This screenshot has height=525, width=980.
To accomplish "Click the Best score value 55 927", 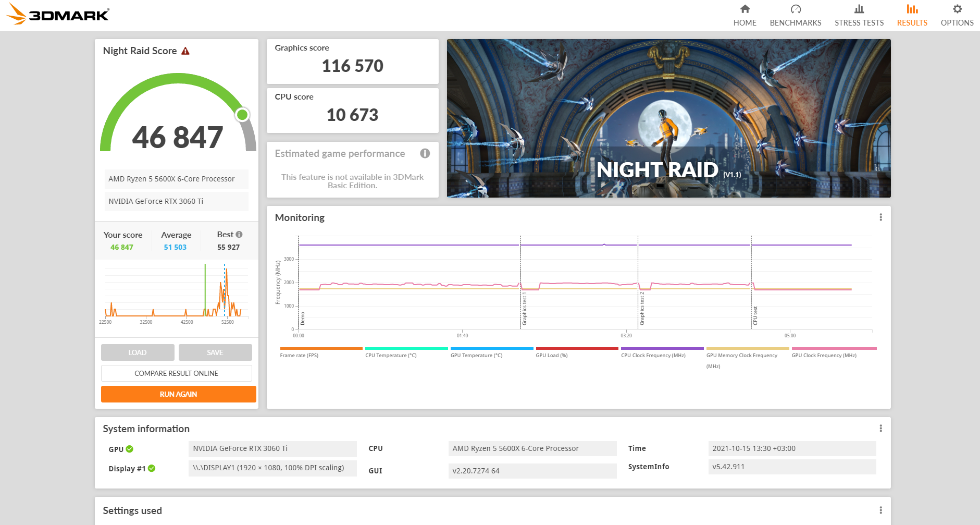I will [x=229, y=247].
